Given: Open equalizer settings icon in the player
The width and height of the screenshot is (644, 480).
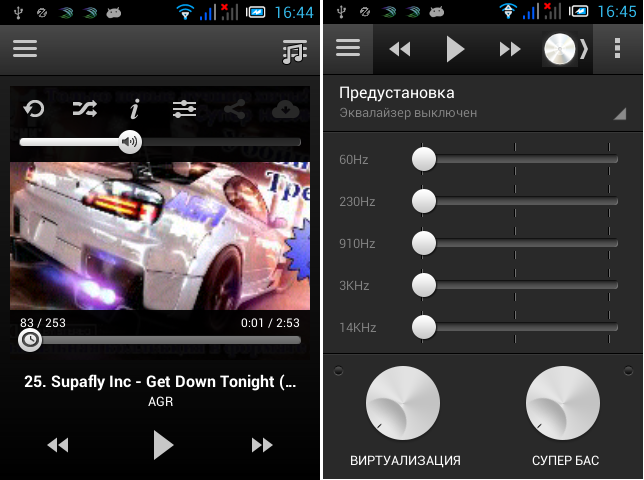Looking at the screenshot, I should (184, 110).
